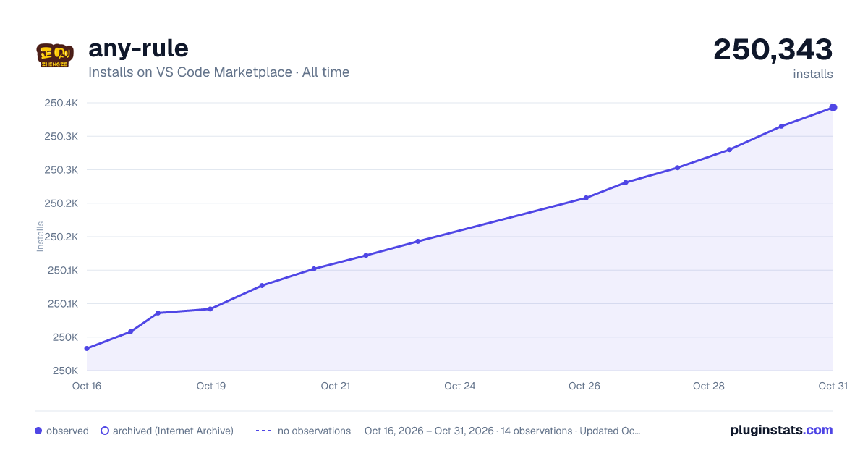Click the Oct 26 axis label
Image resolution: width=868 pixels, height=456 pixels.
click(x=584, y=386)
